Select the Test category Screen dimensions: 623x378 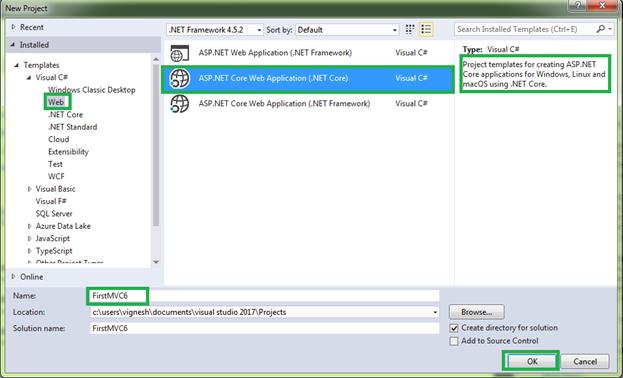tap(55, 164)
